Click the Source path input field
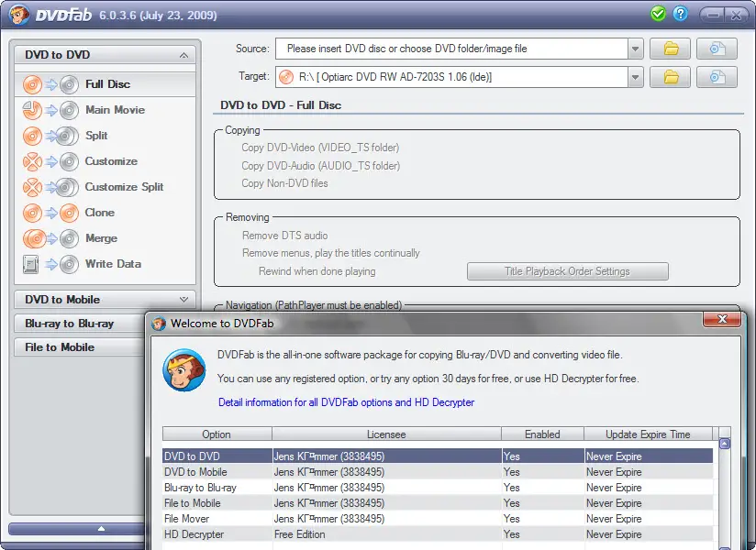The height and width of the screenshot is (550, 756). (x=451, y=49)
